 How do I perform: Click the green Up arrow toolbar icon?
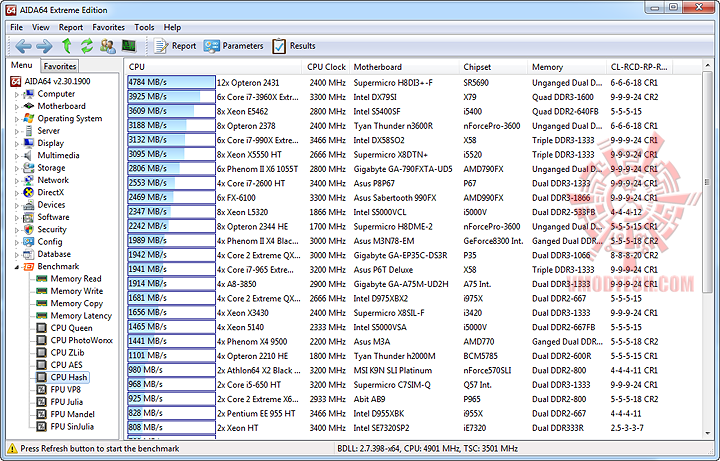click(67, 46)
